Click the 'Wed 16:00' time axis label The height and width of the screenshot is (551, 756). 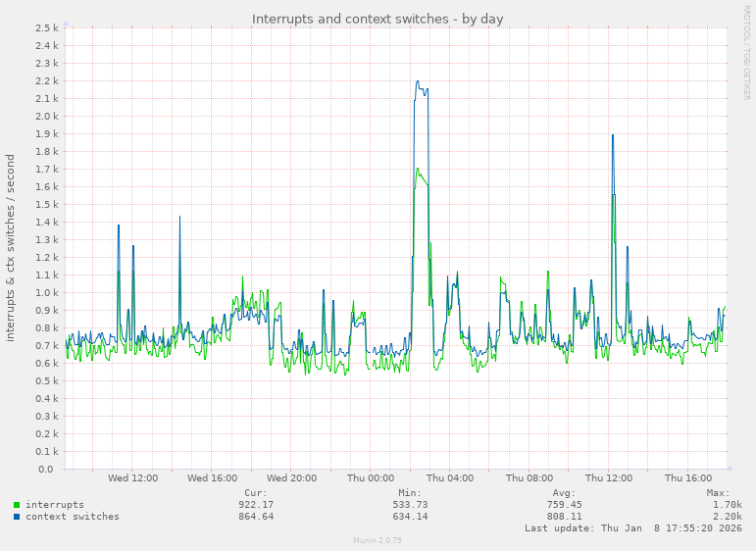click(212, 478)
